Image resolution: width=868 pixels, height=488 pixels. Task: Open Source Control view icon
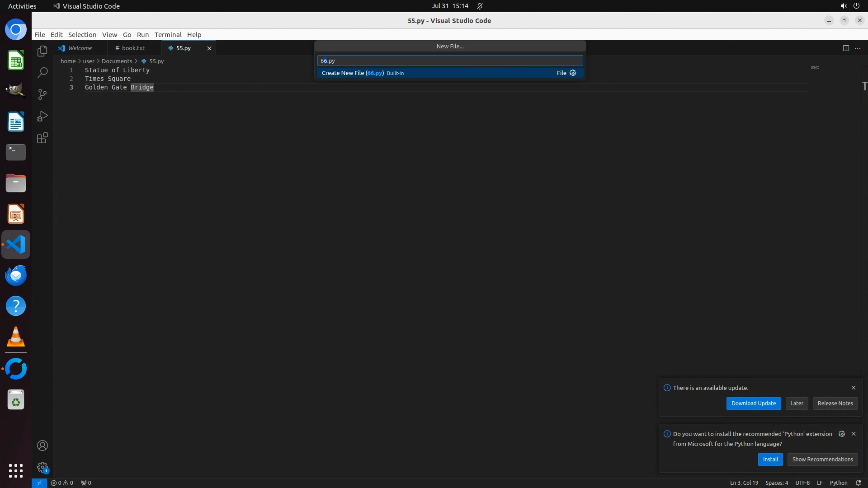click(x=42, y=94)
